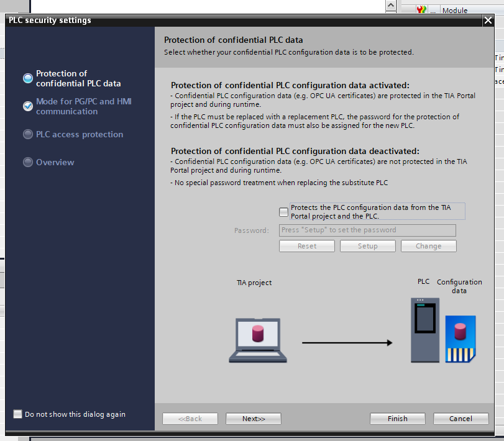Click the heading 'Protection of confidential PLC data'
The image size is (504, 441).
click(x=234, y=40)
